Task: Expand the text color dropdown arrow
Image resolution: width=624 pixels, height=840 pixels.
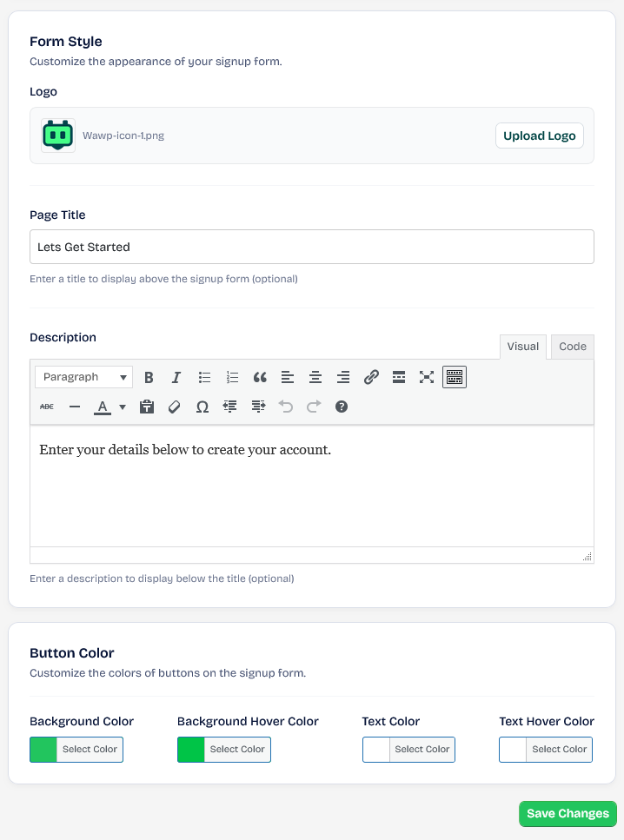Action: pyautogui.click(x=123, y=407)
